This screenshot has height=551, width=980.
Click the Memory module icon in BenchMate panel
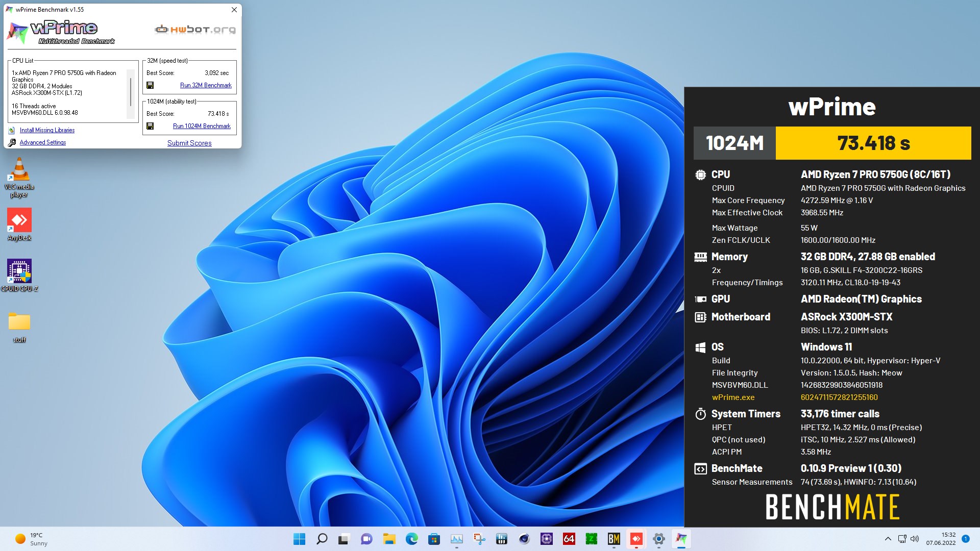(x=700, y=257)
